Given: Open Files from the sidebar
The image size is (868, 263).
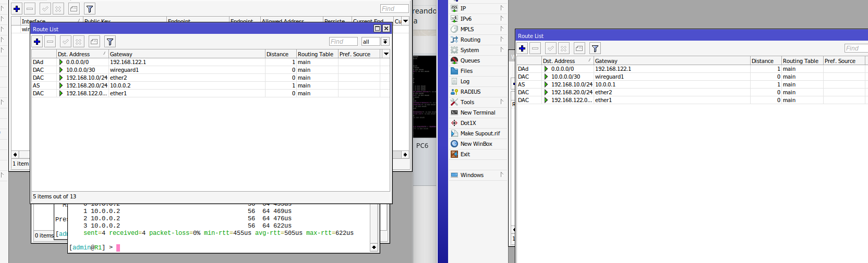Looking at the screenshot, I should click(477, 71).
